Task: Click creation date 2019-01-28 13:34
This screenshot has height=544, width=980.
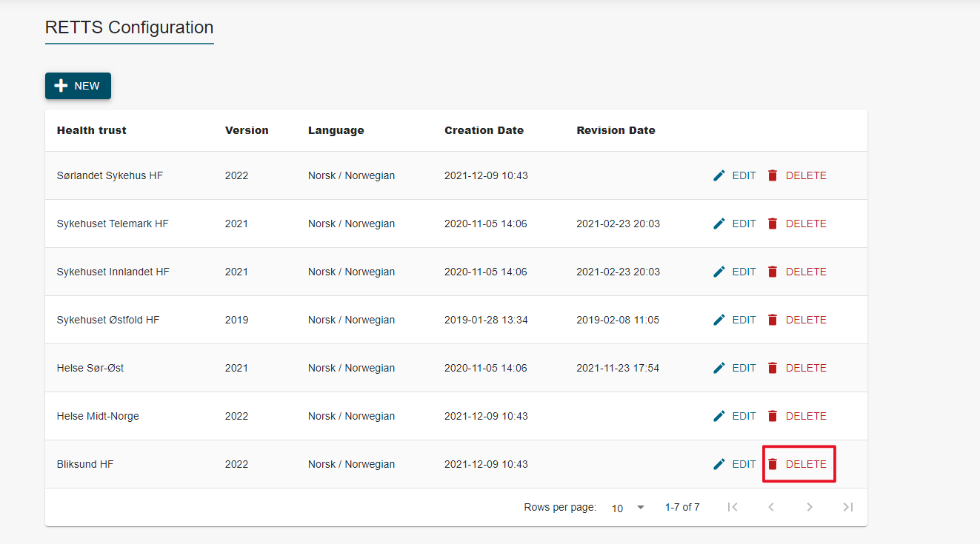Action: tap(486, 320)
